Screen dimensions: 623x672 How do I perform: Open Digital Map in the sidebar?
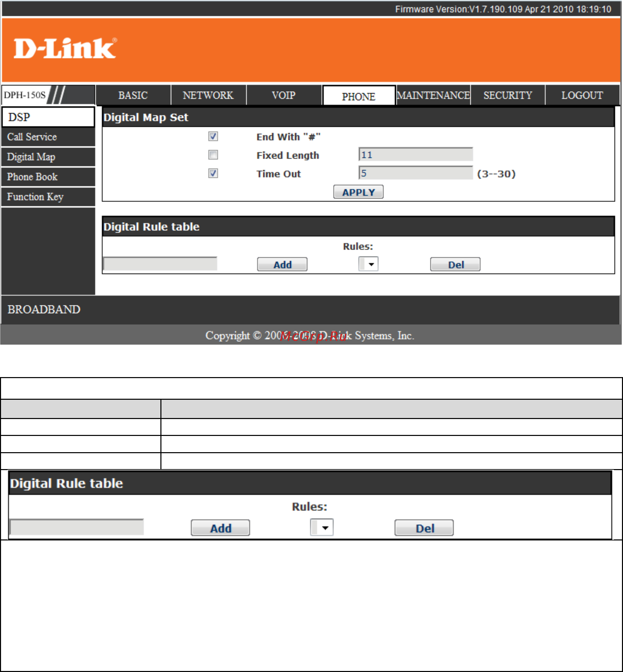[48, 157]
